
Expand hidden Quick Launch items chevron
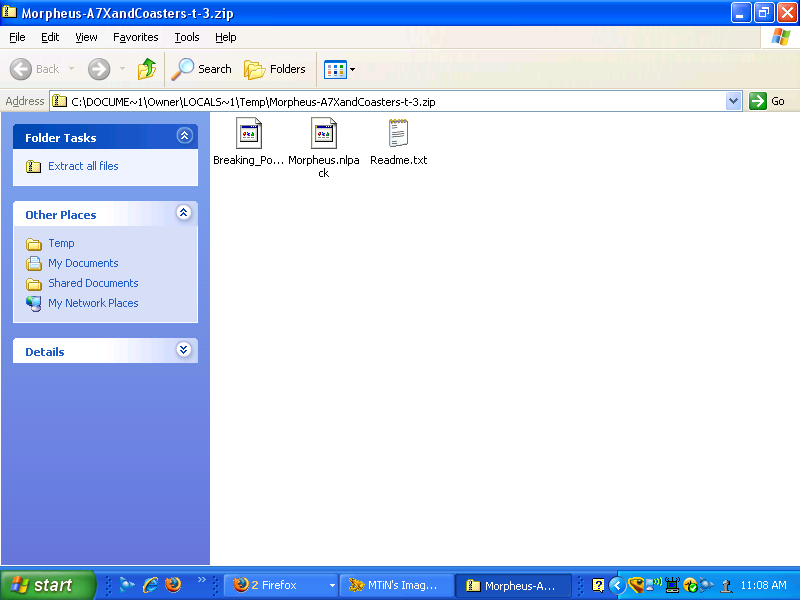coord(202,579)
